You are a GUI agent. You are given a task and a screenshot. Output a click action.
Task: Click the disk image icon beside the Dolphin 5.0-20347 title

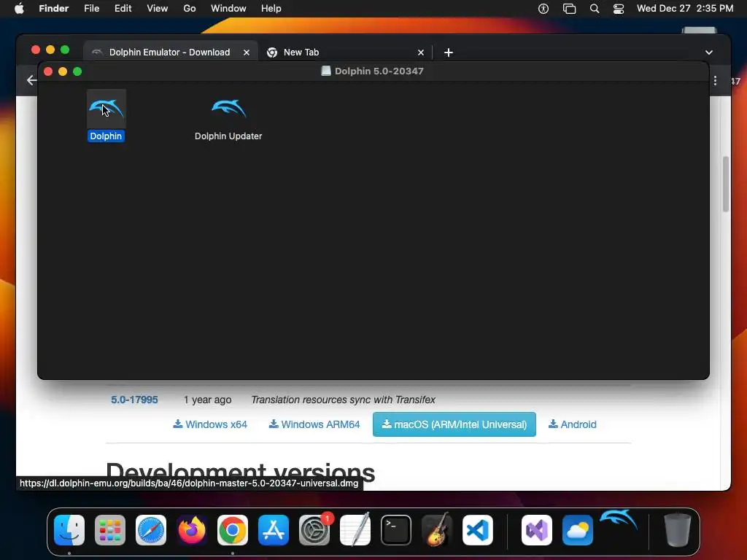tap(326, 71)
